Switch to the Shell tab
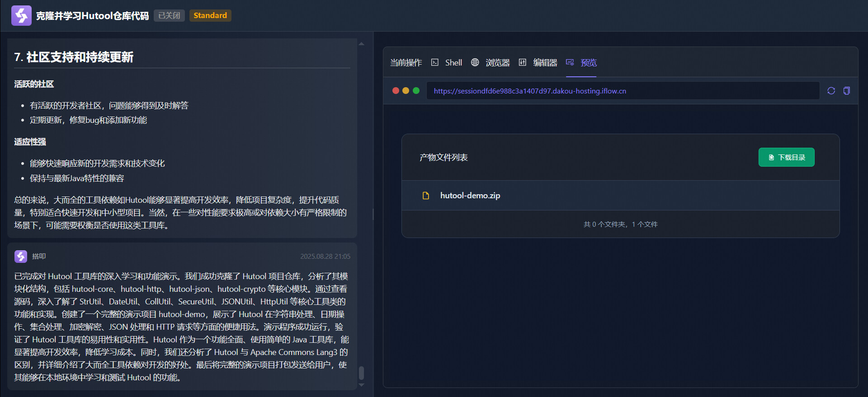868x397 pixels. [x=447, y=63]
